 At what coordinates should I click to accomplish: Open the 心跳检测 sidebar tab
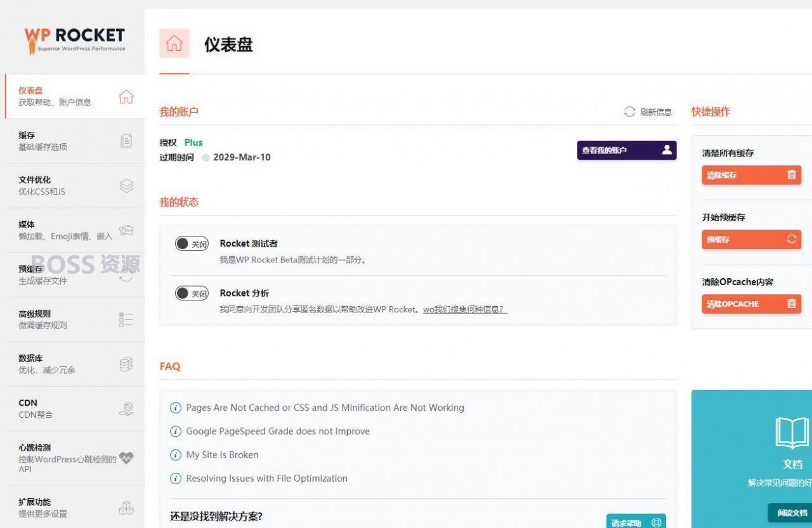tap(75, 458)
